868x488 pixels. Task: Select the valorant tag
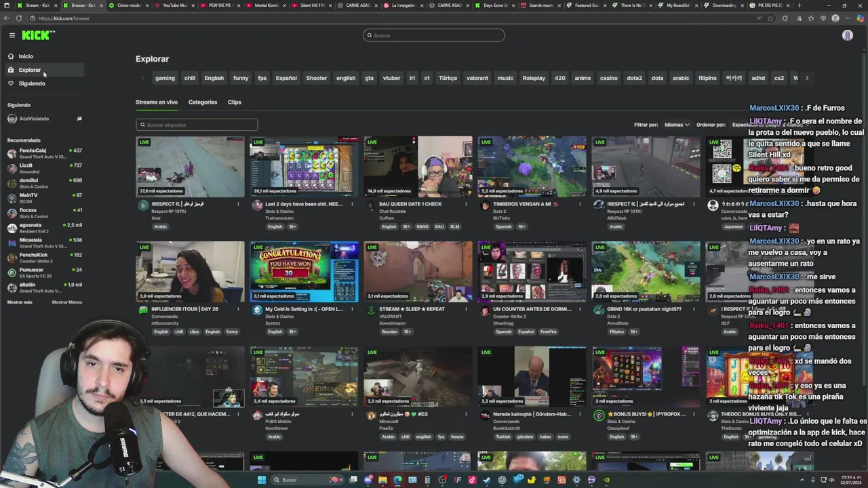(477, 78)
